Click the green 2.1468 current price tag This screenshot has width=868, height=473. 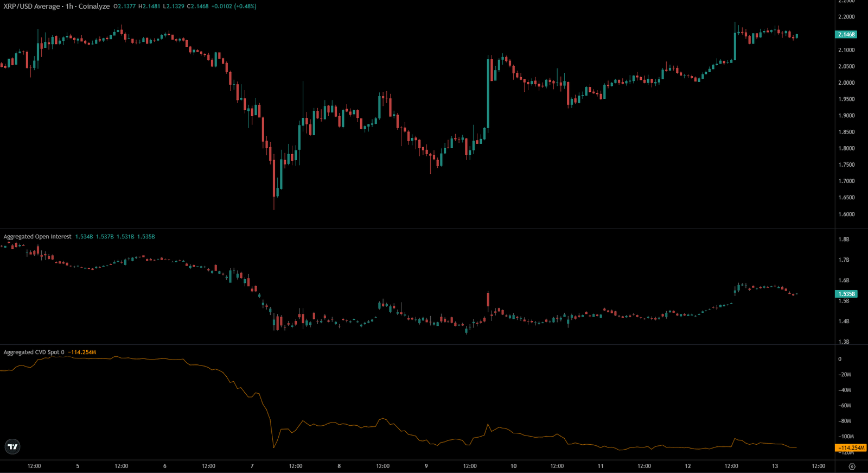coord(846,34)
